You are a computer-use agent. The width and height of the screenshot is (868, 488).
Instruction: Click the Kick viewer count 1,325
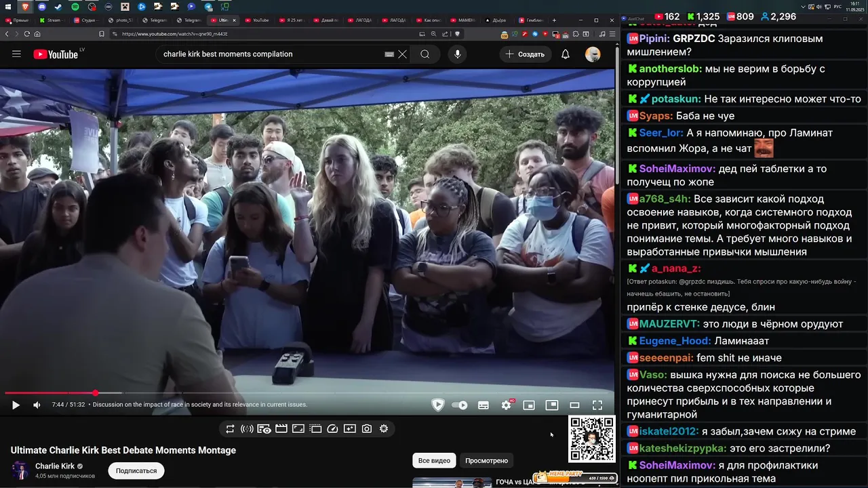[x=703, y=16]
